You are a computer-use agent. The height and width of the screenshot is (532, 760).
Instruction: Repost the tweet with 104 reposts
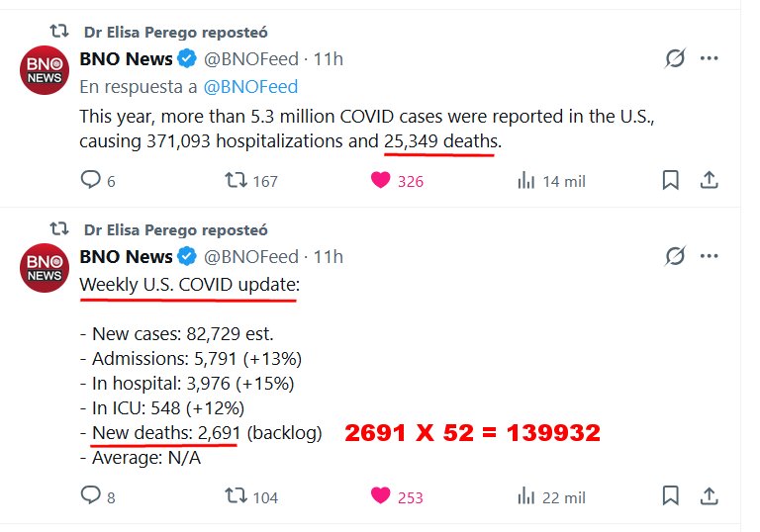(236, 496)
